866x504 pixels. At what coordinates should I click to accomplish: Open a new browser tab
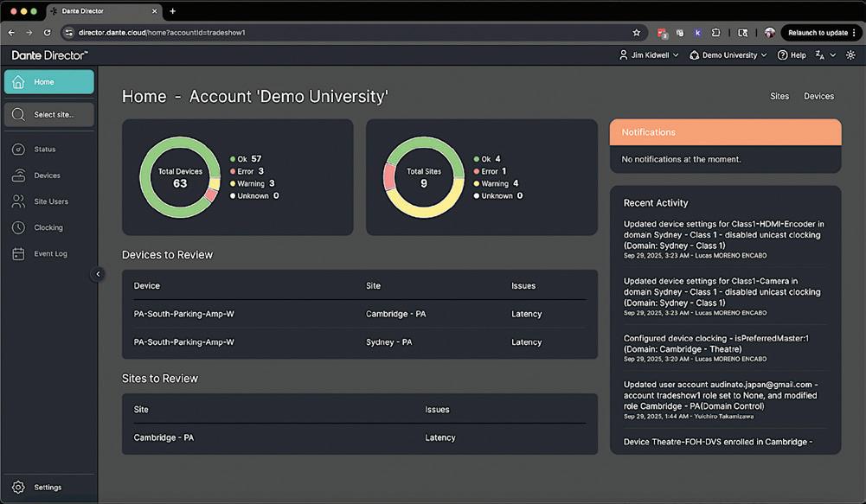click(172, 11)
